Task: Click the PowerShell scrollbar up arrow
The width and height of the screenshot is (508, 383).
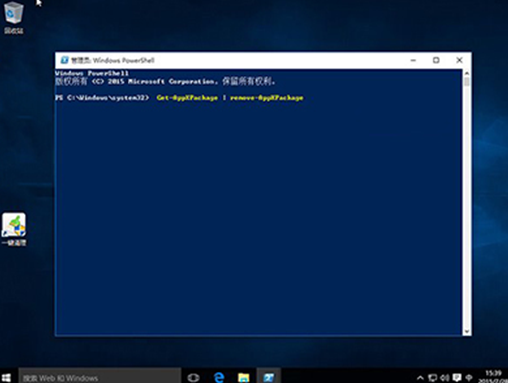Action: pyautogui.click(x=467, y=73)
